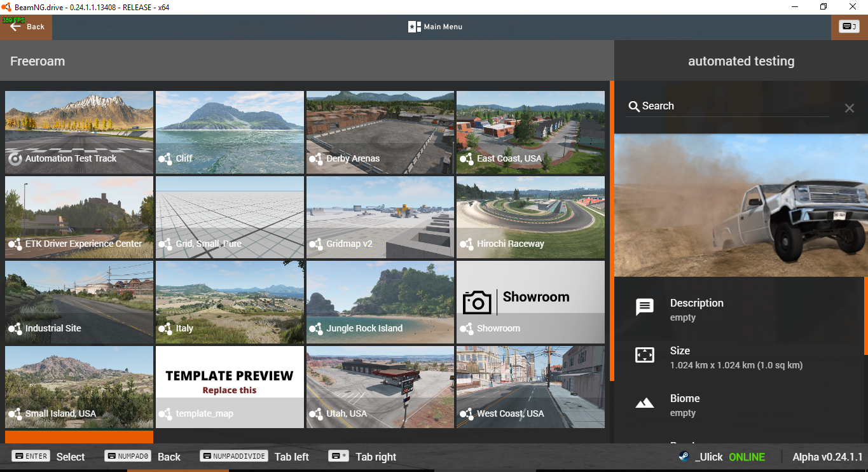Image resolution: width=868 pixels, height=472 pixels.
Task: Click the camera icon on Showroom tile
Action: point(477,302)
